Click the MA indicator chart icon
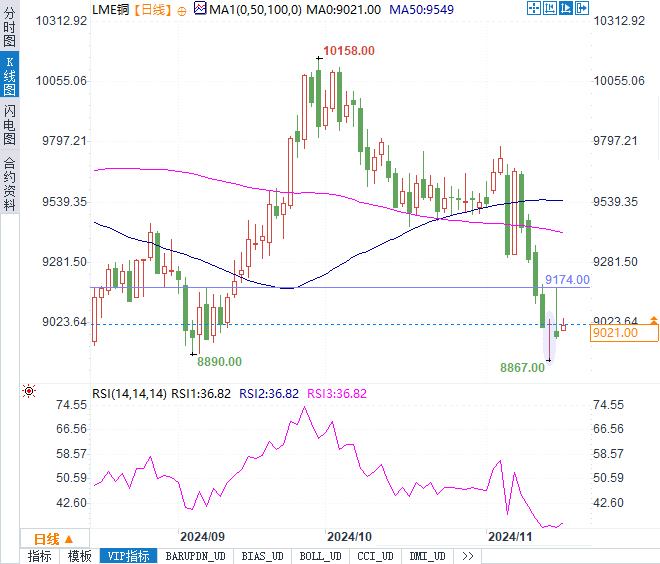Screen dimensions: 660x564 click(200, 8)
